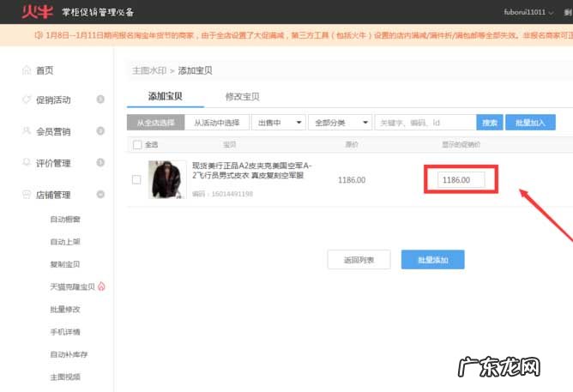Open 复制宝贝 submenu item
Screen dimensions: 573x392
[65, 264]
